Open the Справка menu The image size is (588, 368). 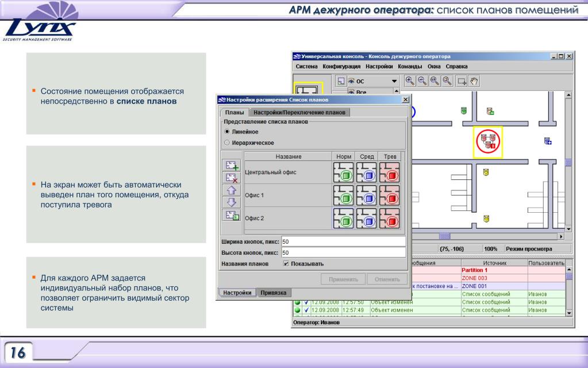[x=456, y=66]
